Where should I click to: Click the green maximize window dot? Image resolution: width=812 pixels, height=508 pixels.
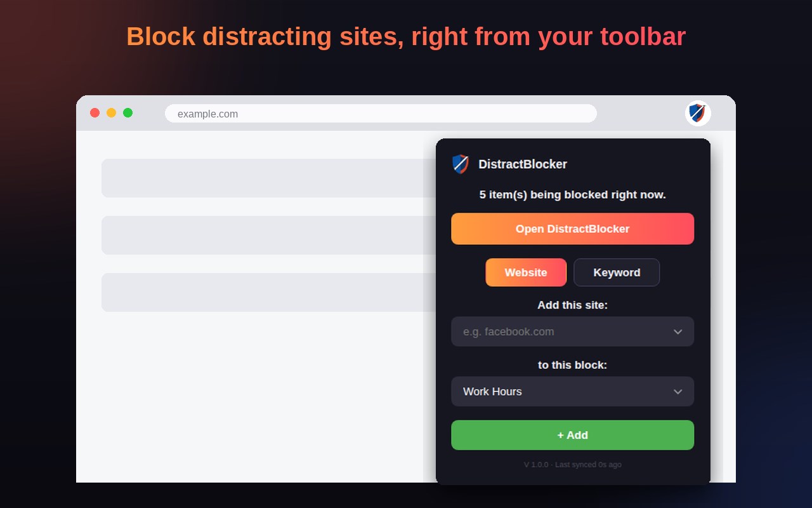tap(128, 113)
